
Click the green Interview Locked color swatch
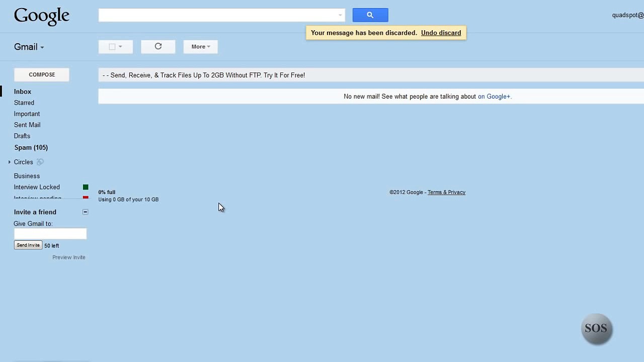86,187
